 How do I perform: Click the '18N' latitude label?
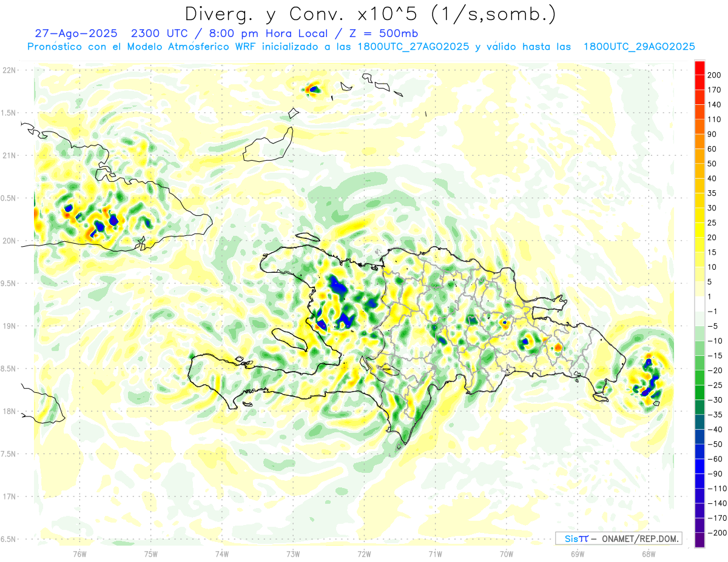tap(10, 411)
